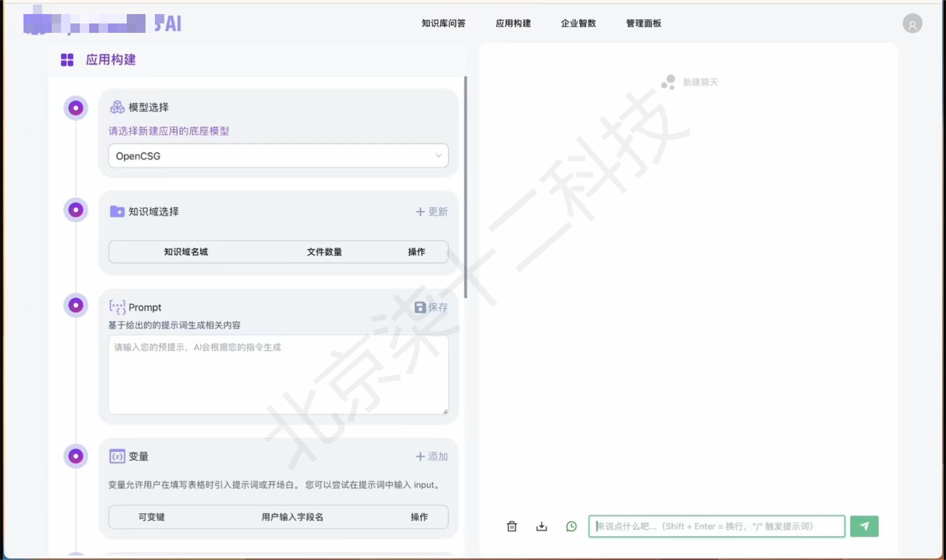Click the variable description mentioning input
The width and height of the screenshot is (946, 560).
276,484
